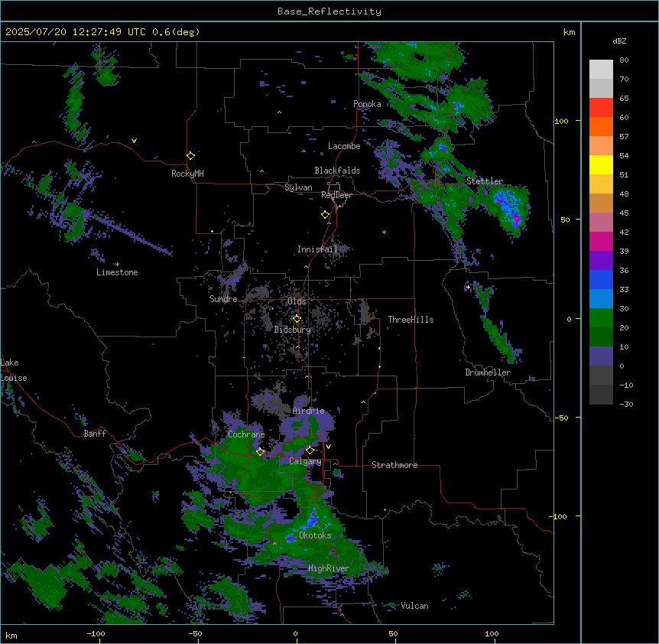Click the Blackfalds town label
This screenshot has width=659, height=644.
click(x=337, y=171)
